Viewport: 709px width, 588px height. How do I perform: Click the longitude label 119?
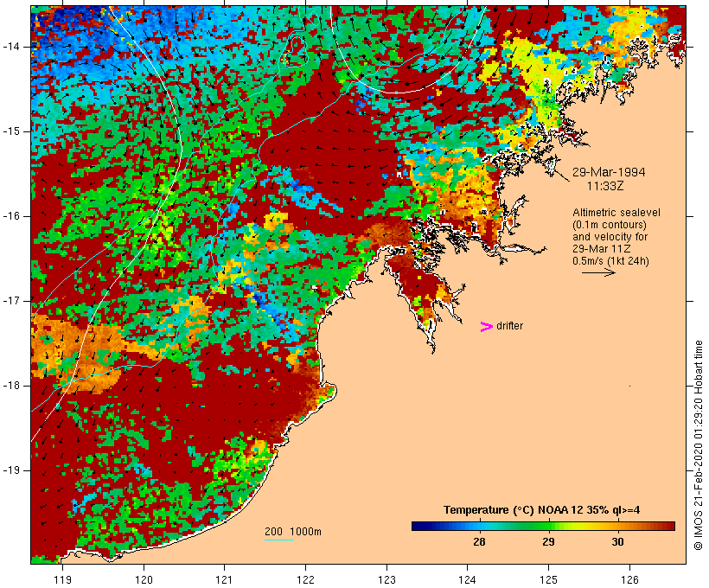click(x=62, y=580)
